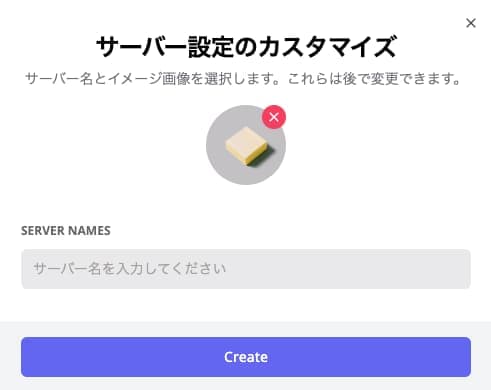
Task: Click the butter server icon thumbnail
Action: 246,145
